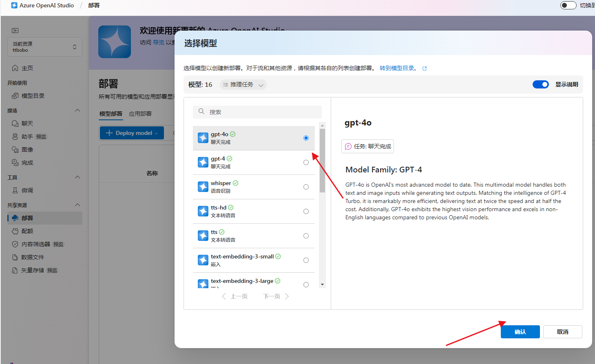Click the scrollbar down arrow in model list
595x364 pixels.
click(322, 285)
